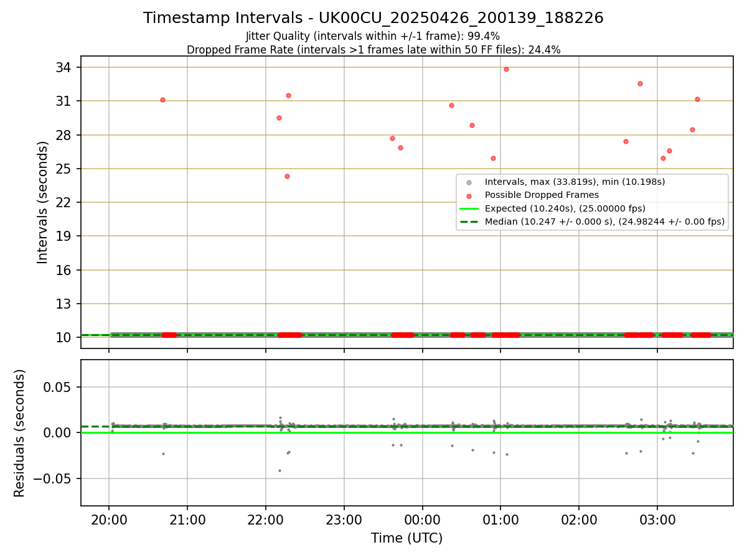Click the x-axis tick label '20:00'
The width and height of the screenshot is (747, 560).
(x=109, y=519)
